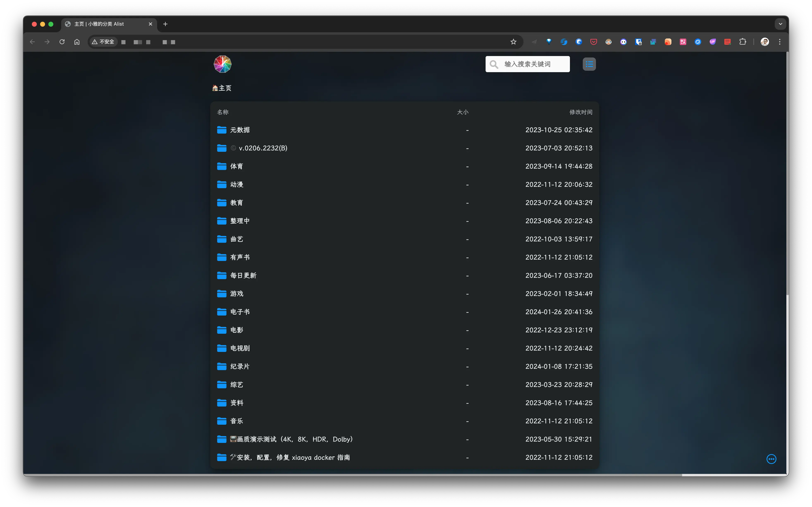Image resolution: width=812 pixels, height=507 pixels.
Task: Click the 不安全 site security chip
Action: tap(103, 42)
